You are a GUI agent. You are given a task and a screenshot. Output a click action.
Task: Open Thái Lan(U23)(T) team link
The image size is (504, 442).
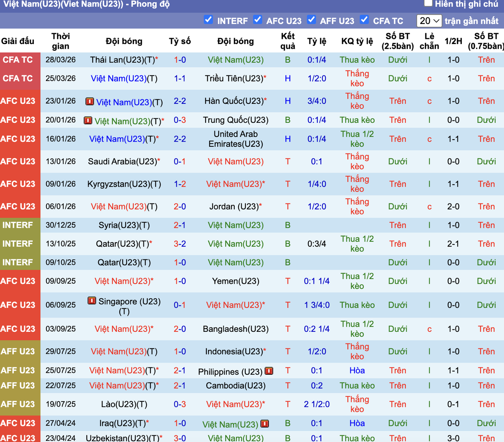click(x=122, y=60)
